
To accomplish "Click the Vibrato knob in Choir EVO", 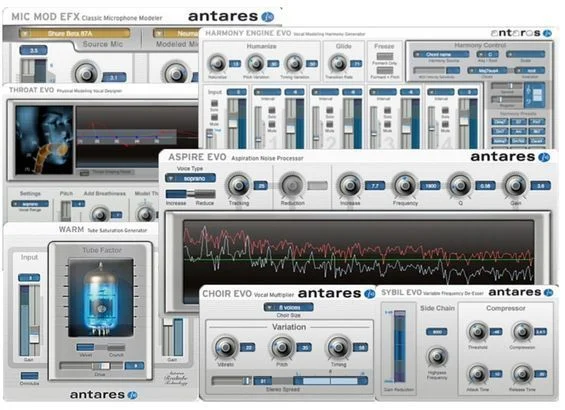I will [x=226, y=347].
